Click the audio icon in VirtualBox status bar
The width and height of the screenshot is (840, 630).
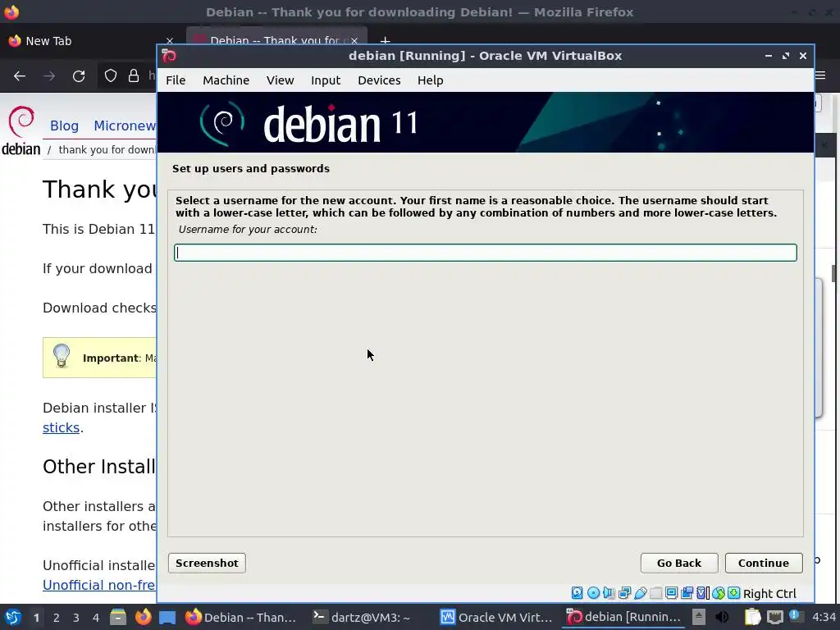coord(609,593)
